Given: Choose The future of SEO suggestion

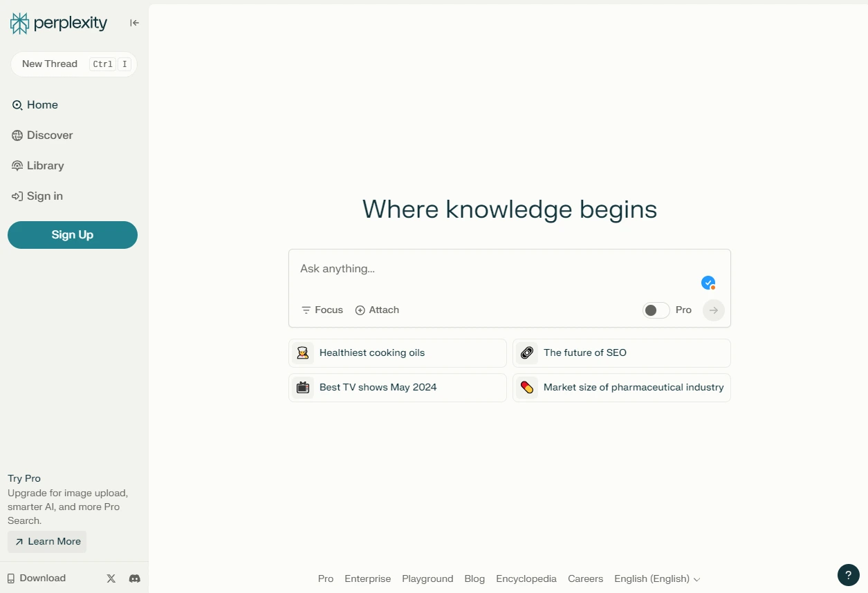Looking at the screenshot, I should point(622,353).
